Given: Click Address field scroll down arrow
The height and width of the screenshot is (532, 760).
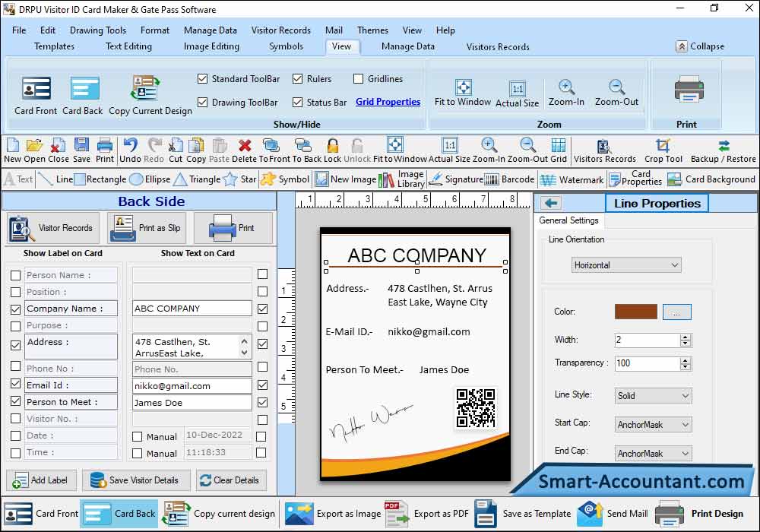Looking at the screenshot, I should pyautogui.click(x=245, y=353).
